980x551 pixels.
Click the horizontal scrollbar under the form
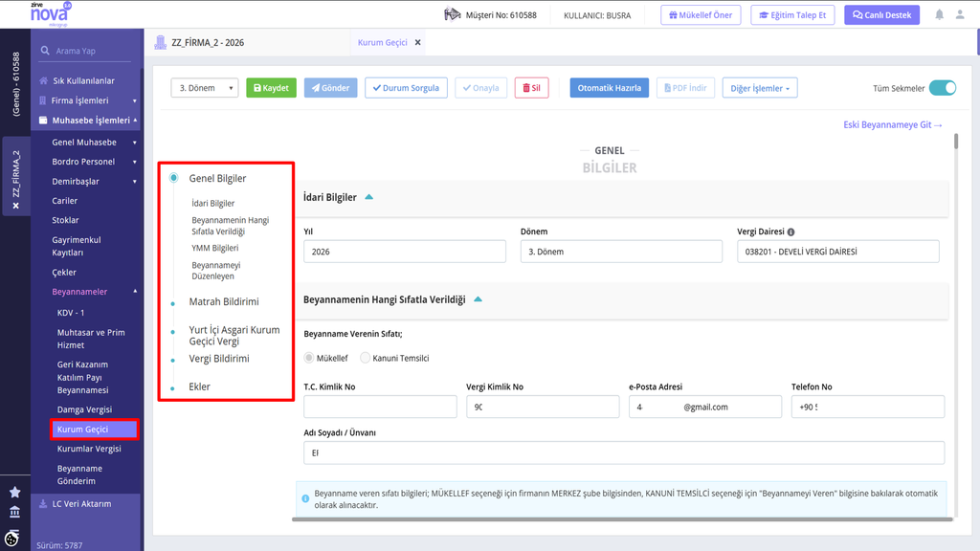coord(622,519)
